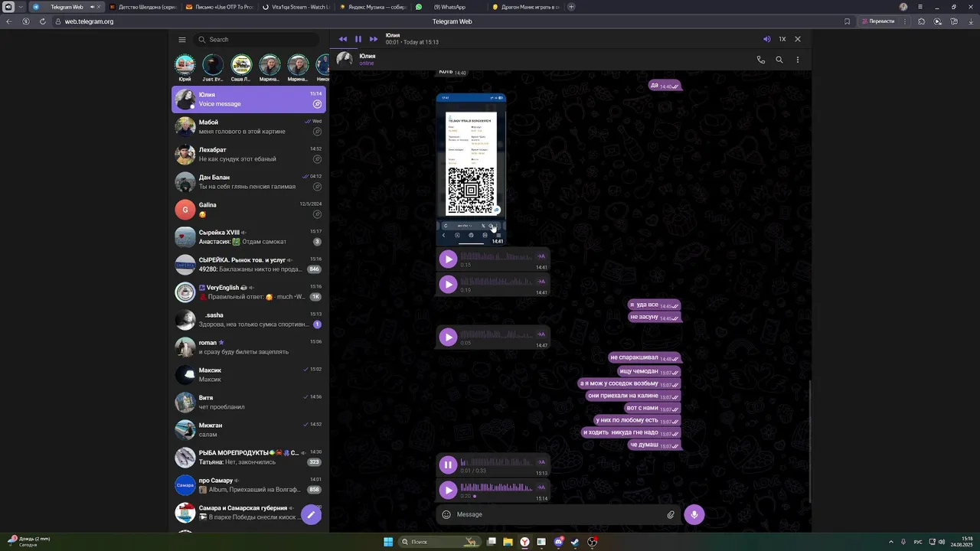Switch to Яндекс Музыка browser tab
980x551 pixels.
[372, 7]
